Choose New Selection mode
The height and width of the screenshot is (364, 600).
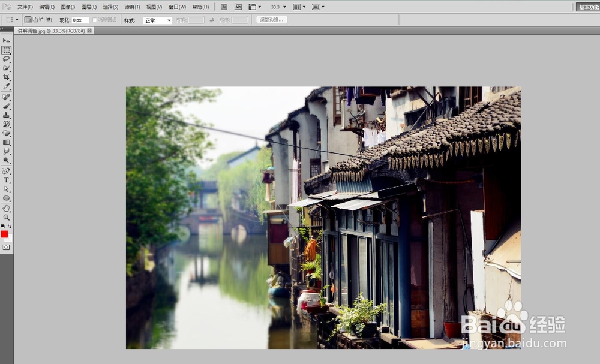click(28, 20)
